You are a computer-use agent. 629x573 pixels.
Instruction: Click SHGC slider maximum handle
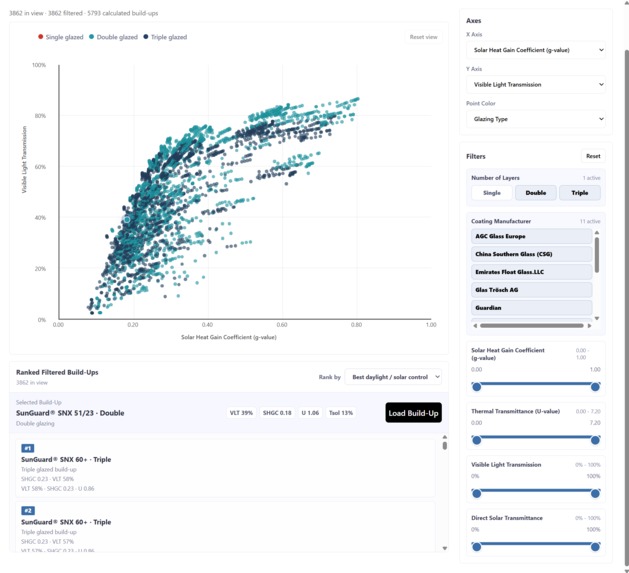click(x=595, y=387)
